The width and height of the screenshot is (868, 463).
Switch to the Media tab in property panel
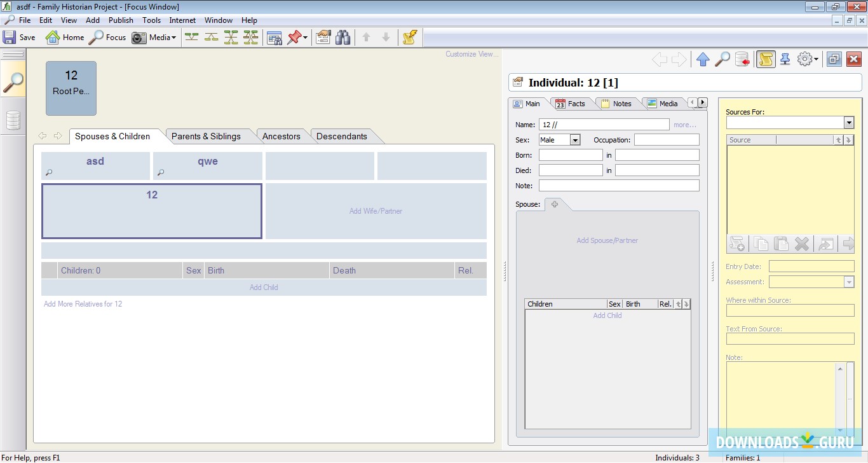tap(662, 104)
